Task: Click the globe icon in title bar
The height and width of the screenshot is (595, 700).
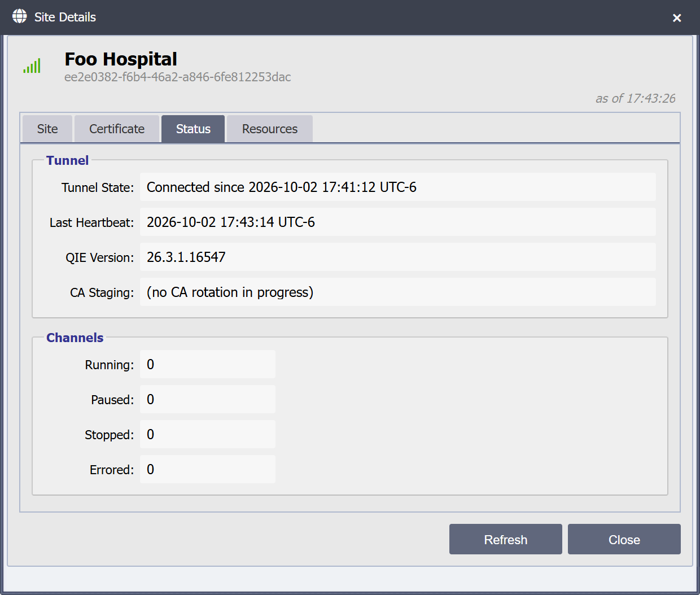Action: (x=20, y=16)
